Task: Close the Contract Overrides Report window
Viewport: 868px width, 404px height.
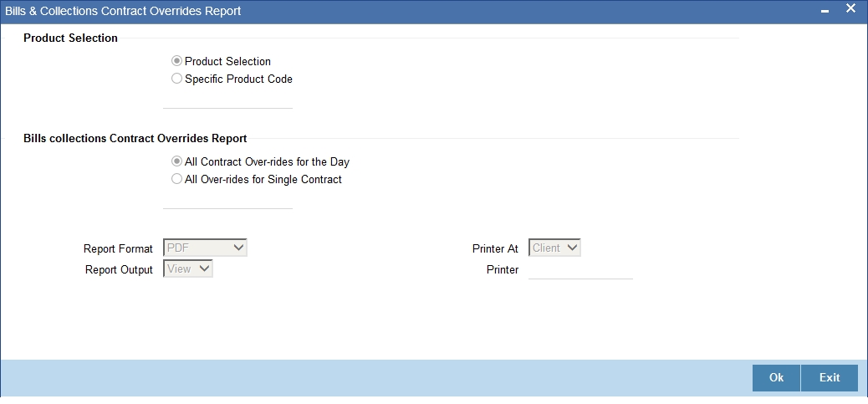Action: [x=851, y=9]
